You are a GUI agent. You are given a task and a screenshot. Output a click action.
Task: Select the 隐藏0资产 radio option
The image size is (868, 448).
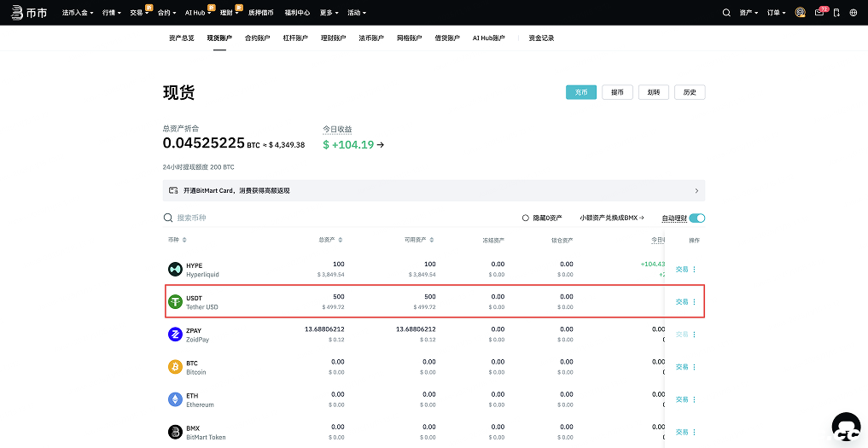click(x=526, y=218)
